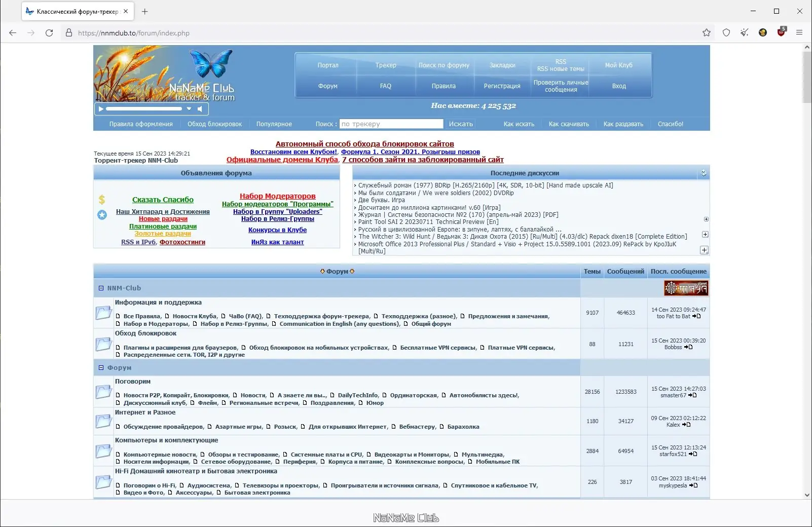The width and height of the screenshot is (812, 527).
Task: Click the browser address bar URL
Action: [134, 33]
